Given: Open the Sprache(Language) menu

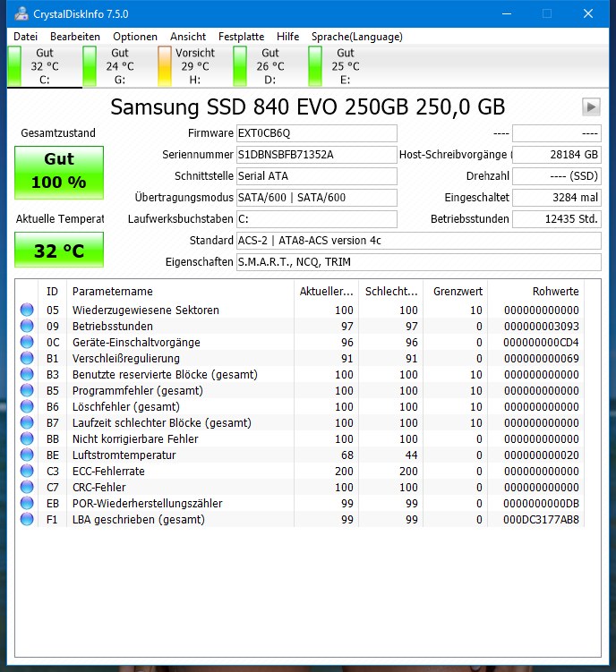Looking at the screenshot, I should point(356,37).
